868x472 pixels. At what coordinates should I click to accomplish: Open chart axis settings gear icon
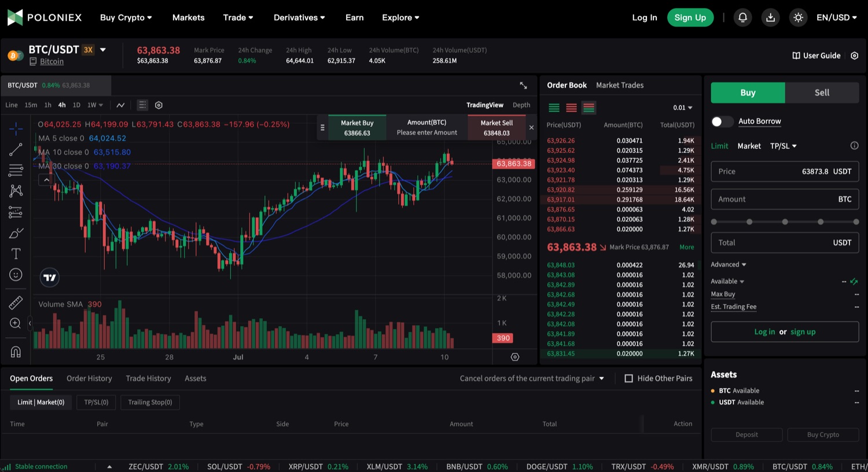coord(515,357)
